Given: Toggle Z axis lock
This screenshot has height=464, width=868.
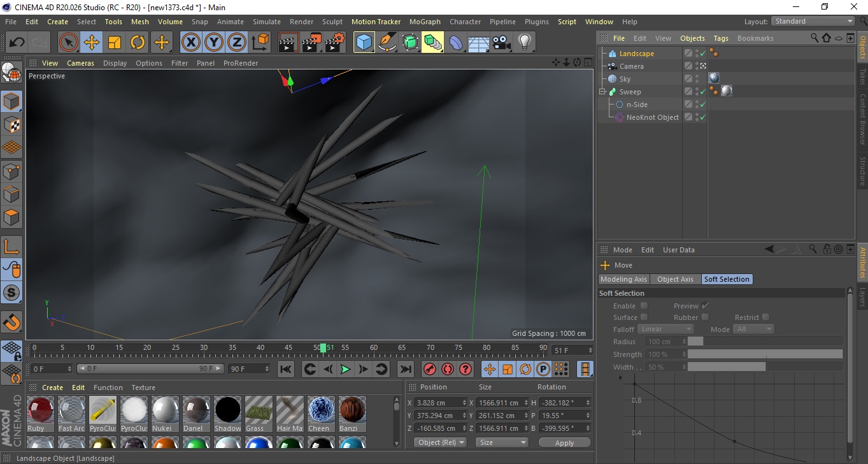Looking at the screenshot, I should pyautogui.click(x=237, y=43).
